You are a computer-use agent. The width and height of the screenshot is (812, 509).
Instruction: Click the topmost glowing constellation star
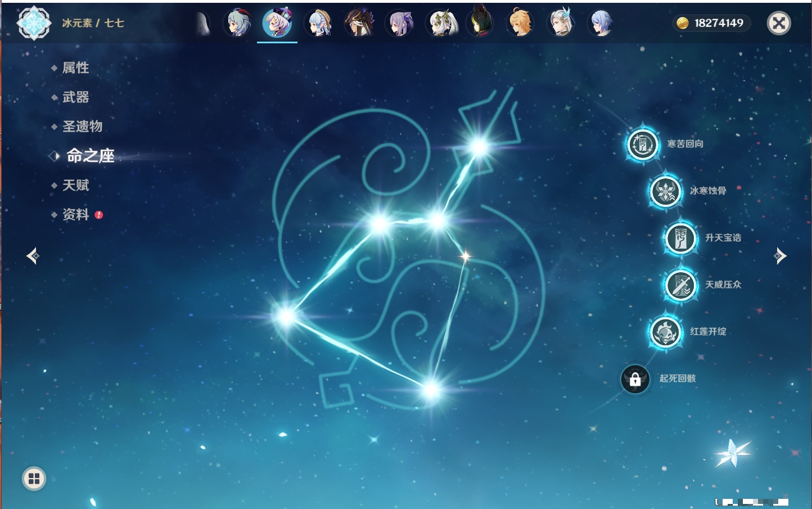click(479, 147)
